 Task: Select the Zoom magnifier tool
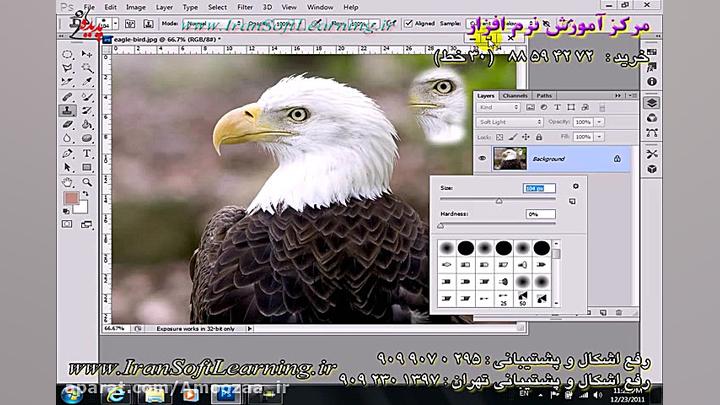tap(86, 182)
